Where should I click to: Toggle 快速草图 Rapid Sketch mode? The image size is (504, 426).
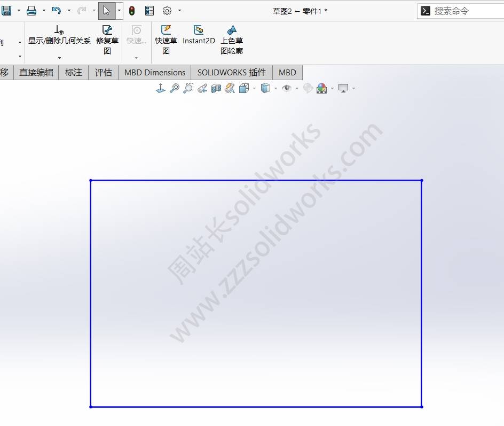[x=166, y=40]
